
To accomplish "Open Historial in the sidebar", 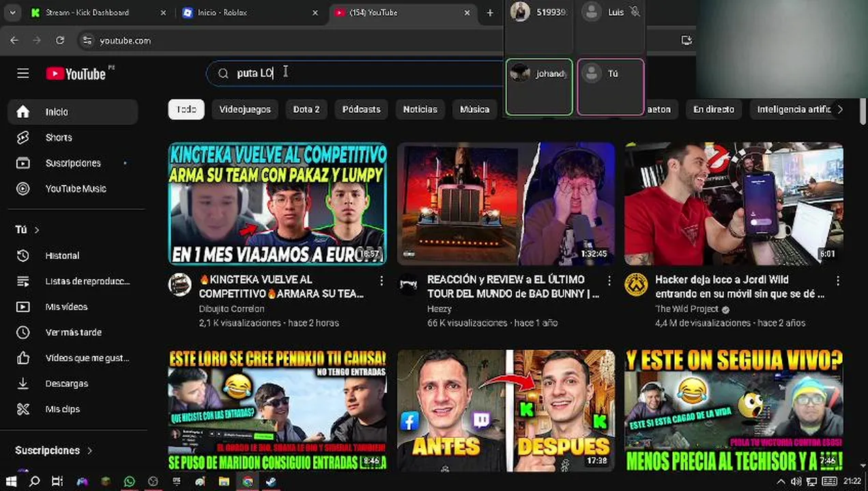I will click(73, 255).
